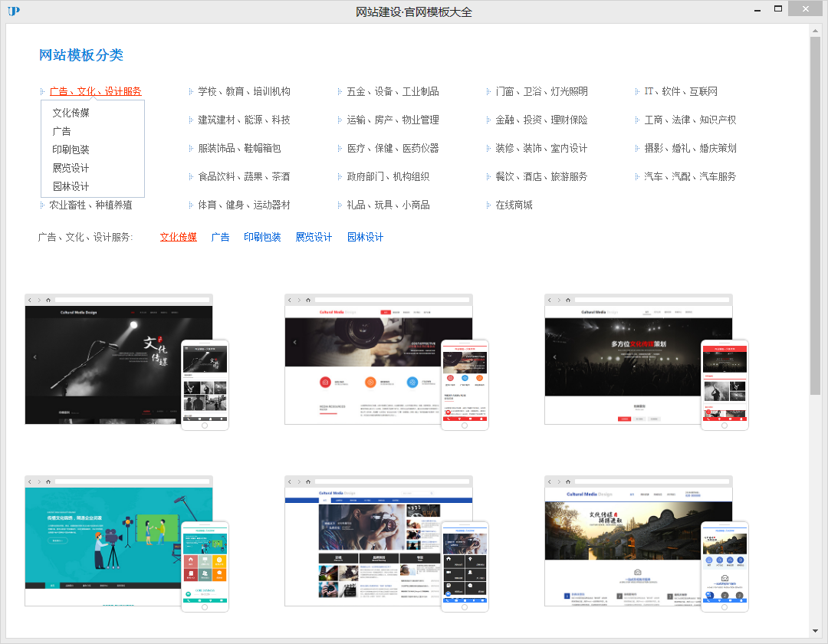
Task: Click the 展览设计 subcategory filter link
Action: [x=314, y=237]
